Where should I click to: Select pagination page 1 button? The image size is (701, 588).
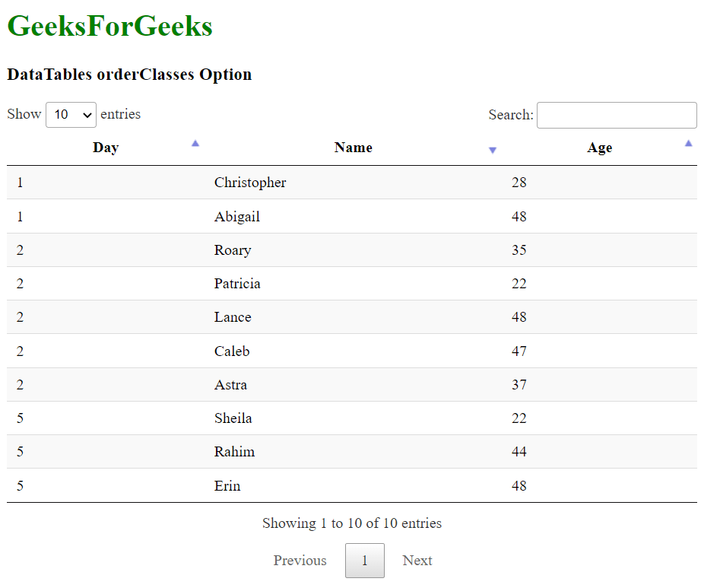coord(365,561)
